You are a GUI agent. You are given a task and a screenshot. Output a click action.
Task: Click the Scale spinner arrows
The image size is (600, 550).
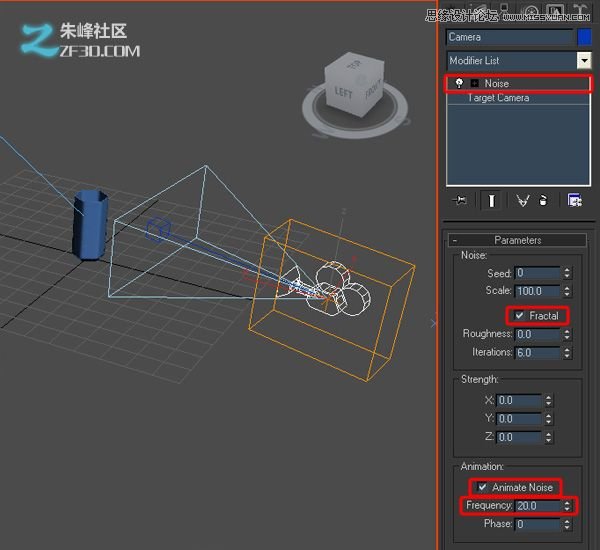[567, 291]
